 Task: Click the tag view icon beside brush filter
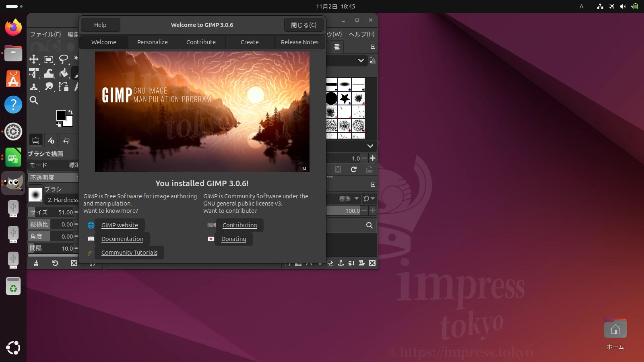click(x=373, y=60)
